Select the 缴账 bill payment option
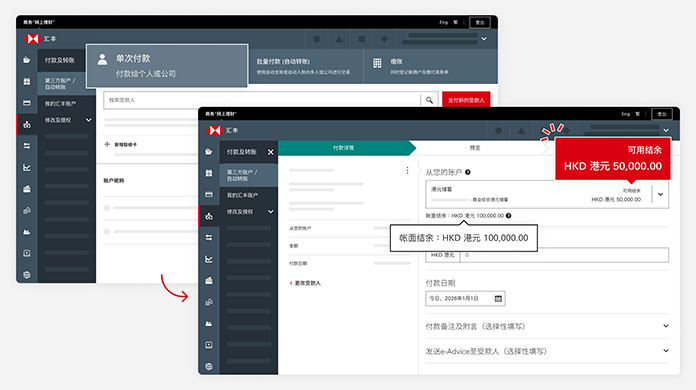 click(x=431, y=66)
